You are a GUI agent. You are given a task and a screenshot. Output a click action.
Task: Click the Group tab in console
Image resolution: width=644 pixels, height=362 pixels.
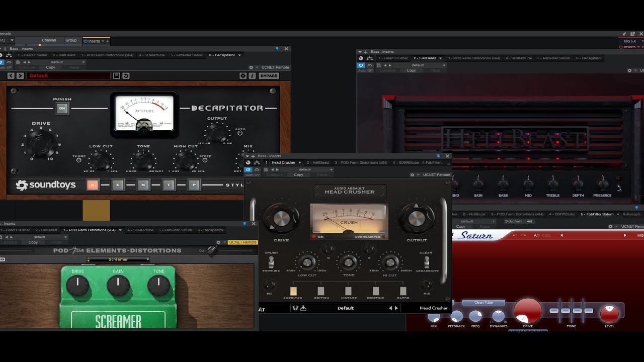tap(71, 40)
